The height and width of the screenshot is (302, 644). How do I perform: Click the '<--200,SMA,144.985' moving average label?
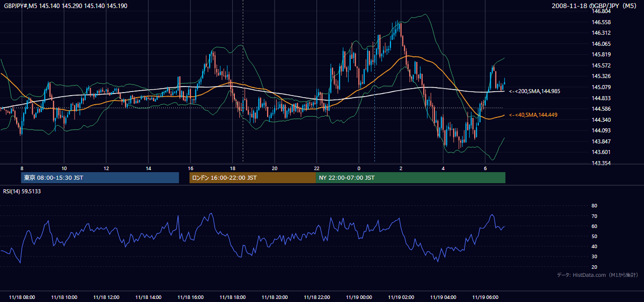[534, 92]
